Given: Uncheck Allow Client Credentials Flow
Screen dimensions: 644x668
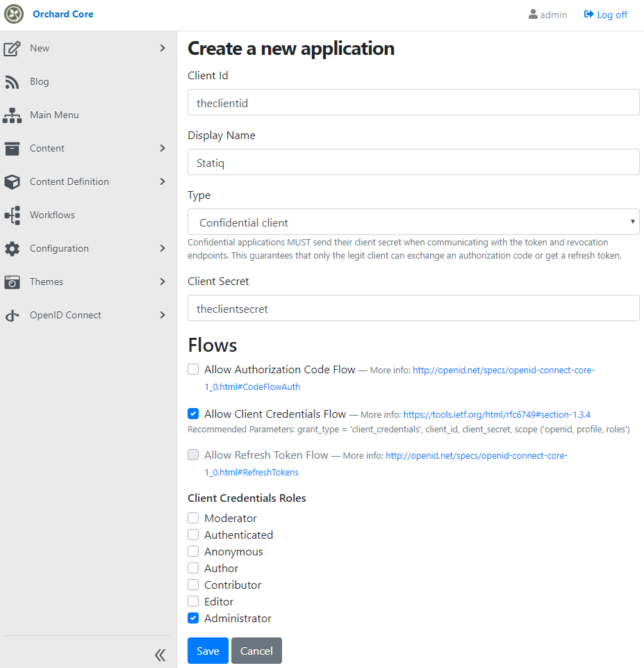Looking at the screenshot, I should 193,413.
